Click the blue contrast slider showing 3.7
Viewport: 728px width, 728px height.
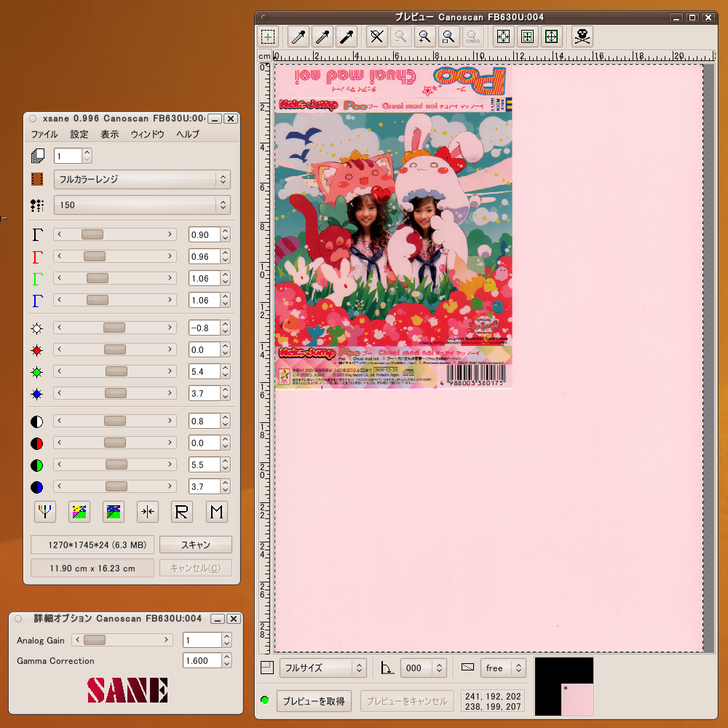115,486
